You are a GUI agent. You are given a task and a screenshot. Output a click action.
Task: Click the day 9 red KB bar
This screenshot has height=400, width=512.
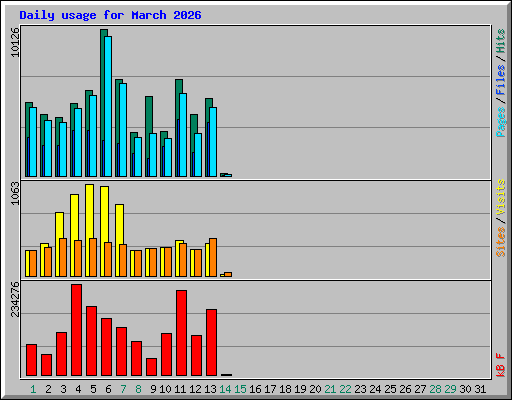point(151,367)
